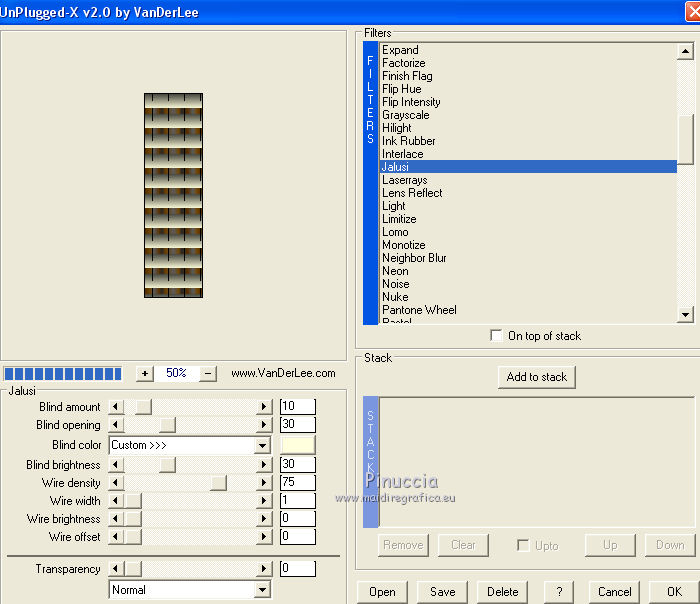Viewport: 700px width, 604px height.
Task: Click the Open button
Action: [x=382, y=592]
